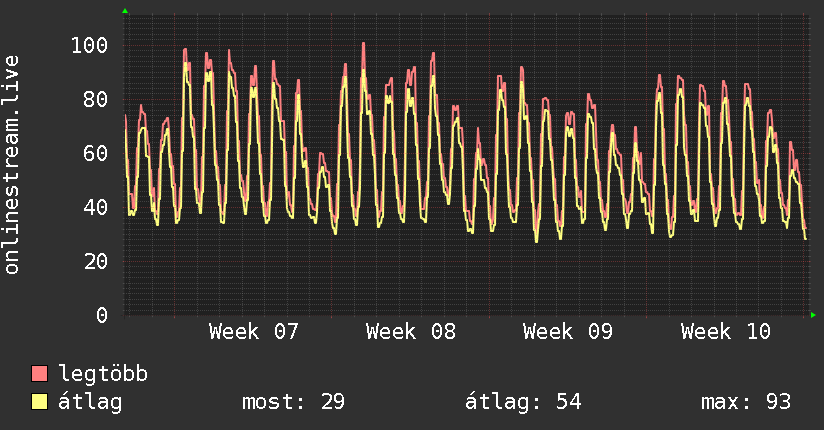Click the Week 10 axis label
824x430 pixels.
(726, 332)
